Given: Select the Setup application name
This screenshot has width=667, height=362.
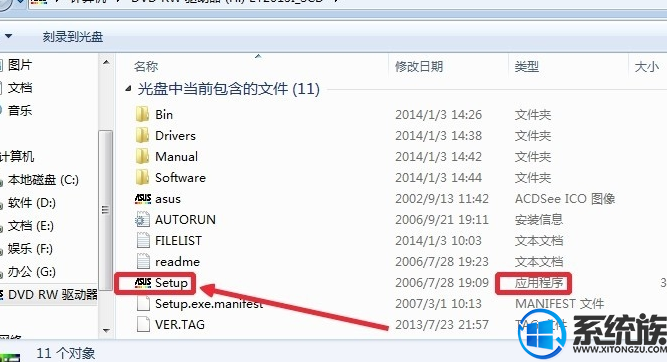Looking at the screenshot, I should pyautogui.click(x=171, y=282).
